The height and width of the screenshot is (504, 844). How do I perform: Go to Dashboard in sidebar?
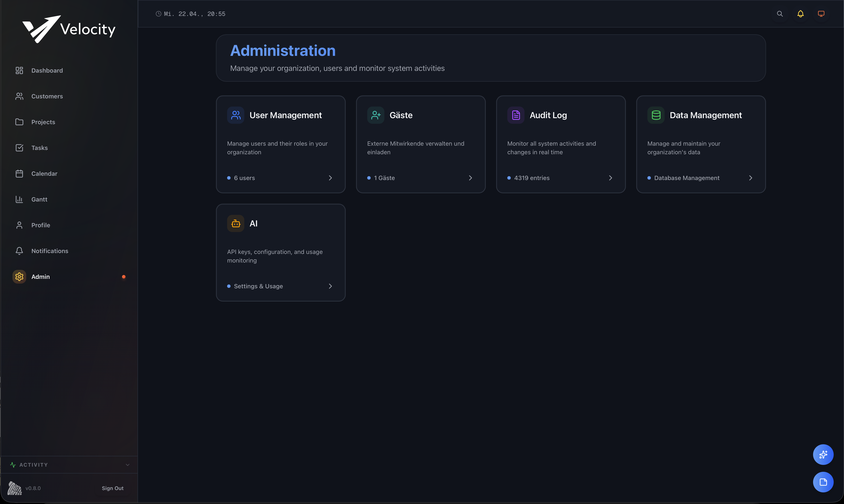(47, 70)
